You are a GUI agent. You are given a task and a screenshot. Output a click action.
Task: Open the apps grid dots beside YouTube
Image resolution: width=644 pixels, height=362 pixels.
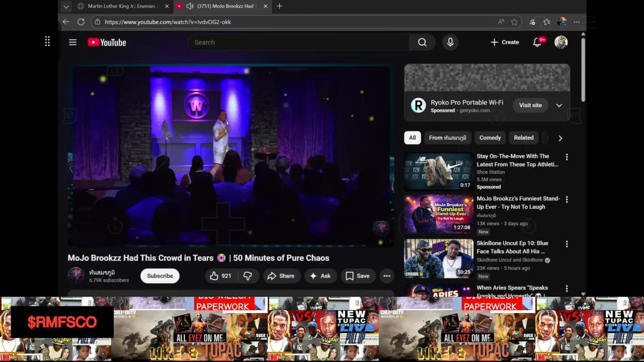point(47,42)
